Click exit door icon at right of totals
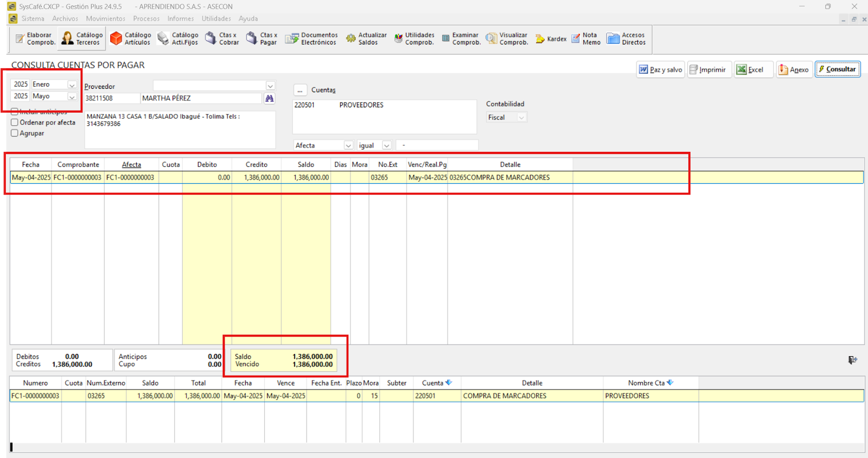 [852, 360]
